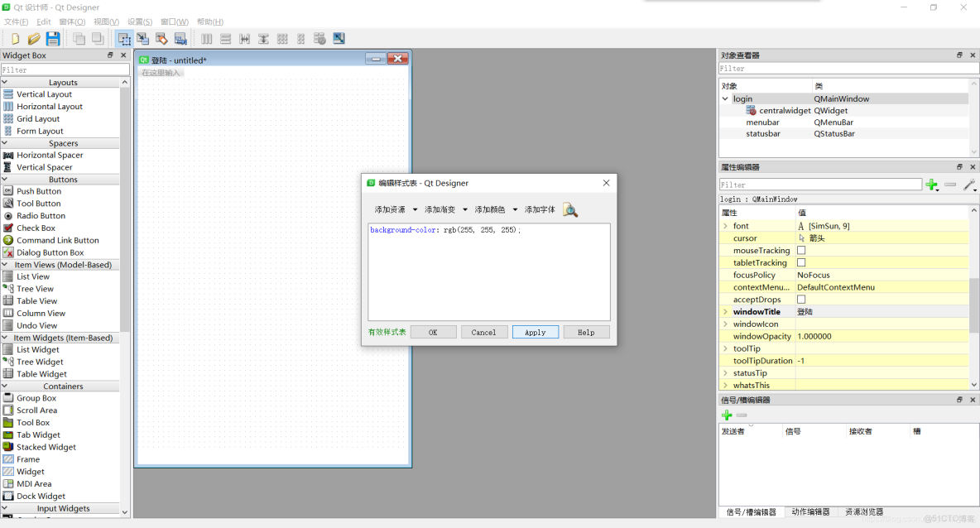Enable the mouseTracking checkbox
Screen dimensions: 980x528
(x=800, y=250)
